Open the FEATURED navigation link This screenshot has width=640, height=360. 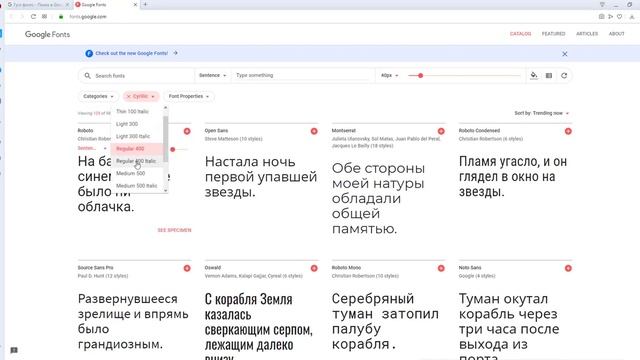coord(553,34)
